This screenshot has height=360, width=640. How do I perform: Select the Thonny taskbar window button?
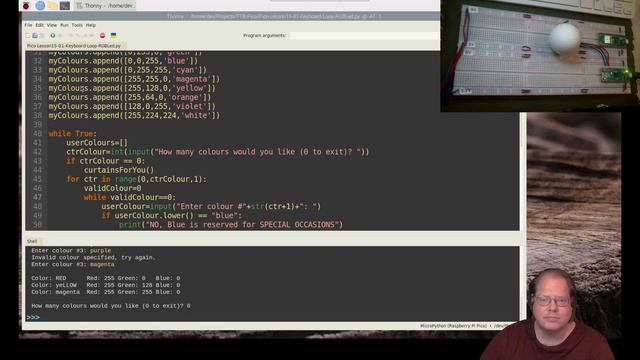(105, 5)
